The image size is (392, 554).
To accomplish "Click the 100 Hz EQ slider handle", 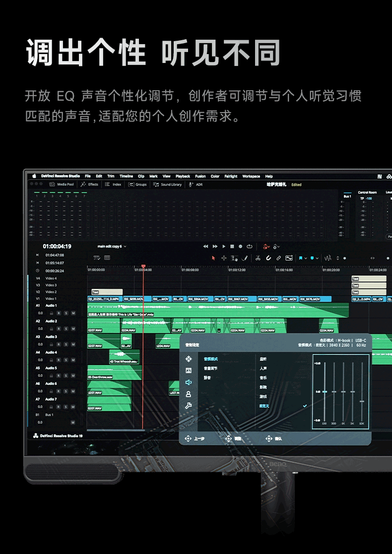I will click(325, 391).
